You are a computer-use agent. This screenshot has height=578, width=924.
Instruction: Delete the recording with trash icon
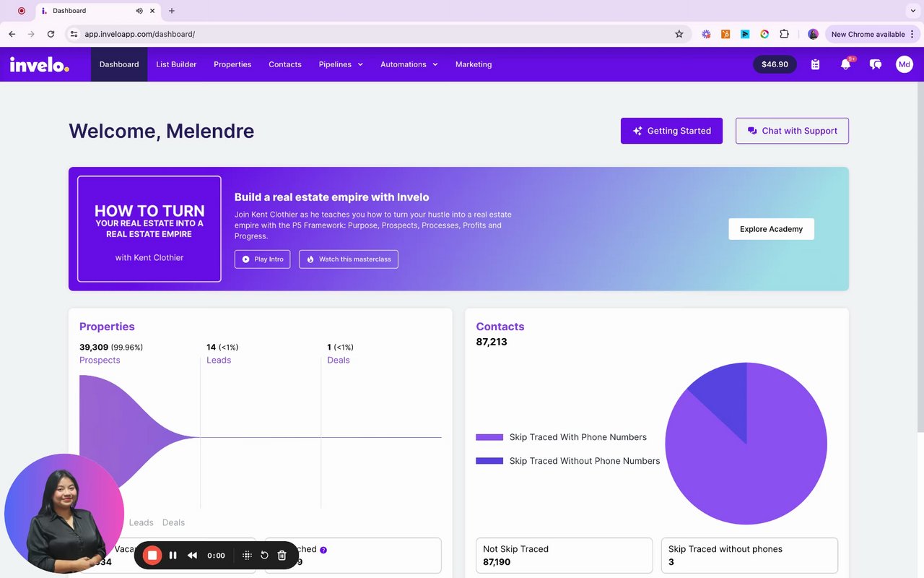282,555
